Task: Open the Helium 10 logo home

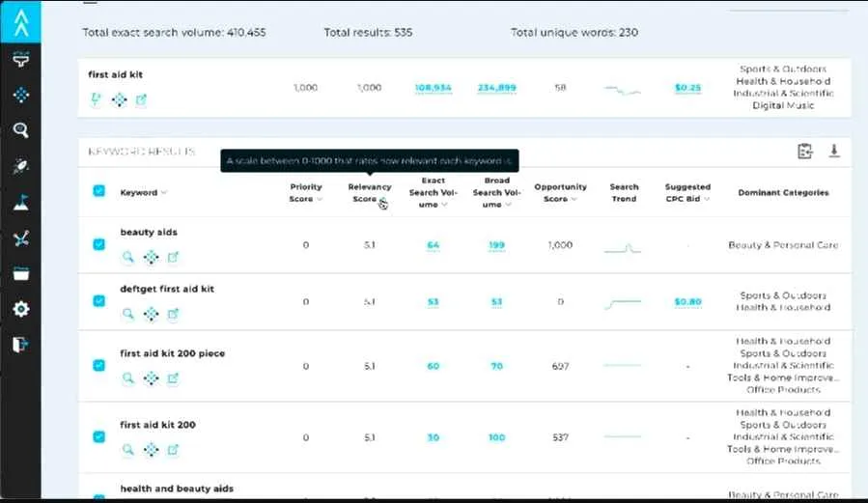Action: (x=20, y=22)
